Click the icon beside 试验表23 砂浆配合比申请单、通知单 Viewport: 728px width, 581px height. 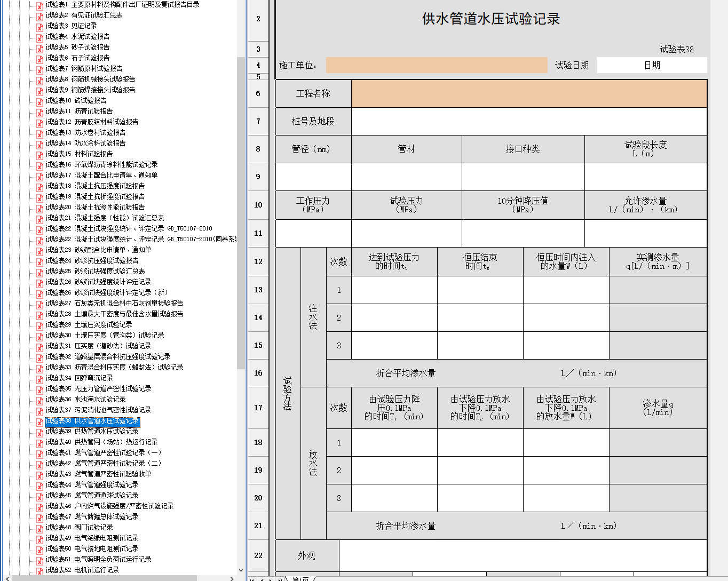tap(39, 251)
